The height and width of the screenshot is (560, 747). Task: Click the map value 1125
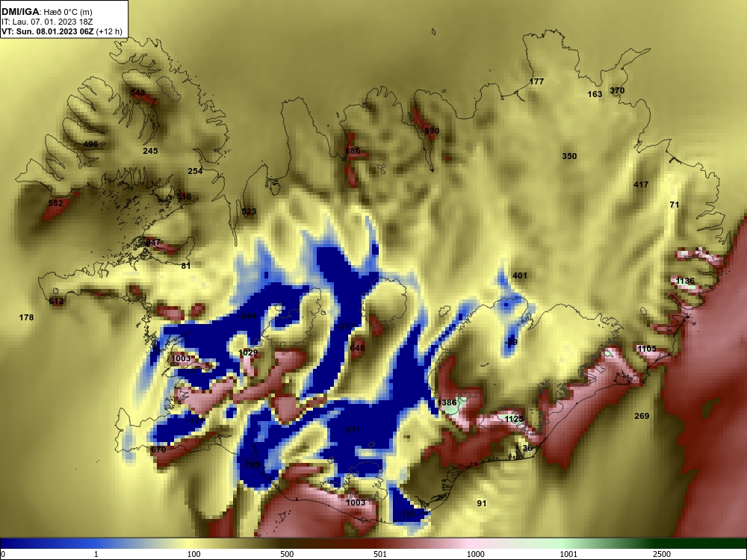click(514, 419)
